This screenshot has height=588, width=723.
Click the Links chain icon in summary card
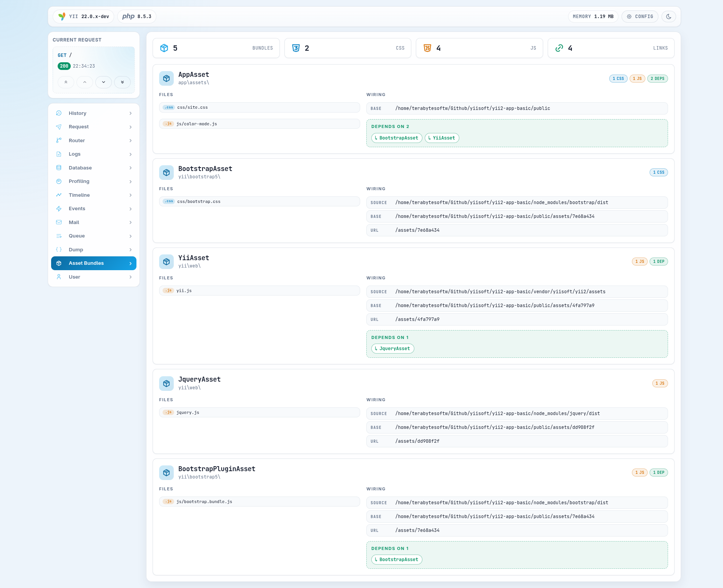(x=559, y=48)
